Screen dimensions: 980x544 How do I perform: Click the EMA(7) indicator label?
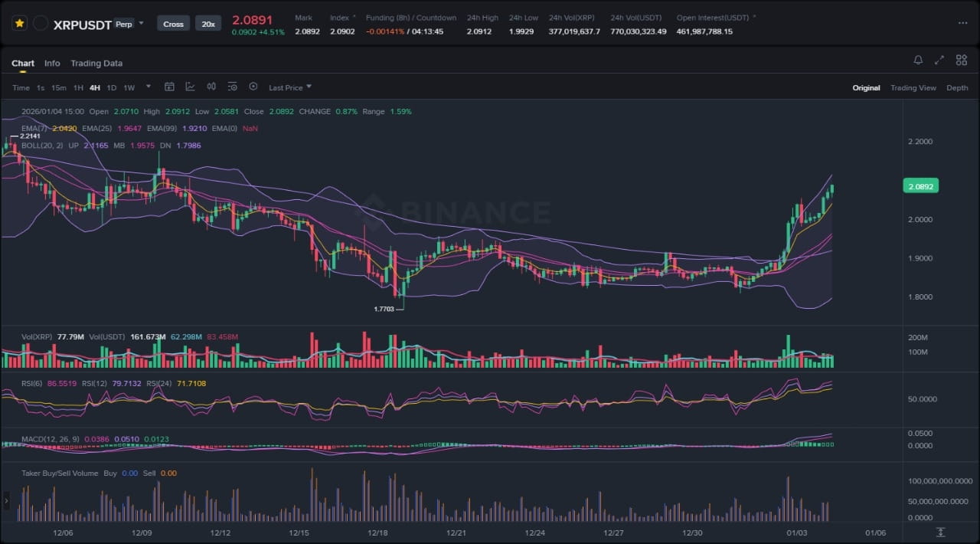tap(34, 129)
